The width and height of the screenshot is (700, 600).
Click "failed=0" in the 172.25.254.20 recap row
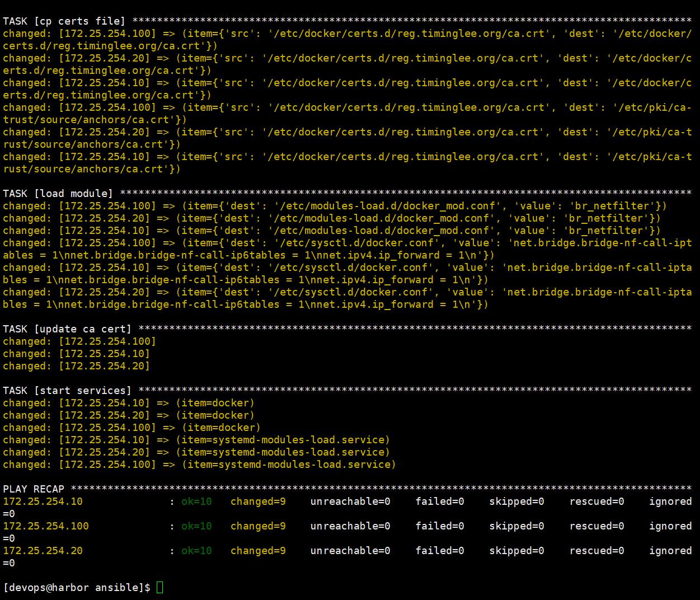[440, 551]
